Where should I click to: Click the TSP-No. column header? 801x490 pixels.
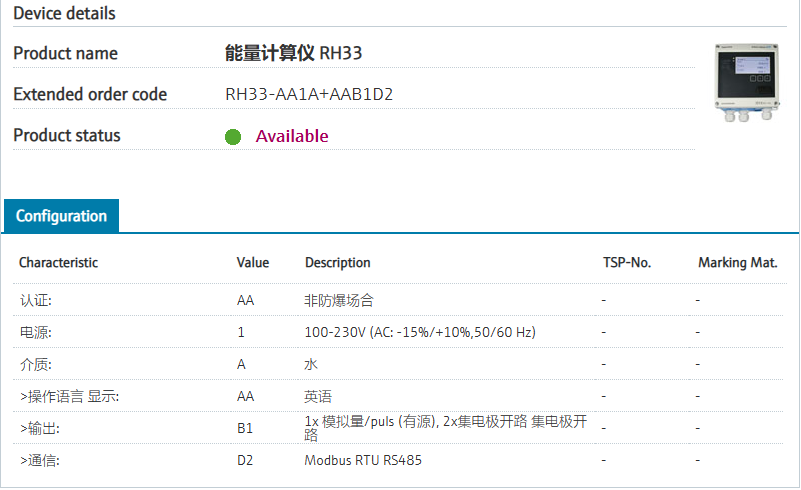626,263
